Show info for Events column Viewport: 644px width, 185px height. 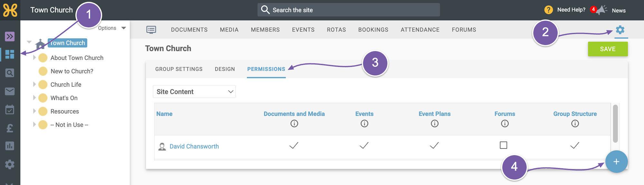(x=365, y=123)
